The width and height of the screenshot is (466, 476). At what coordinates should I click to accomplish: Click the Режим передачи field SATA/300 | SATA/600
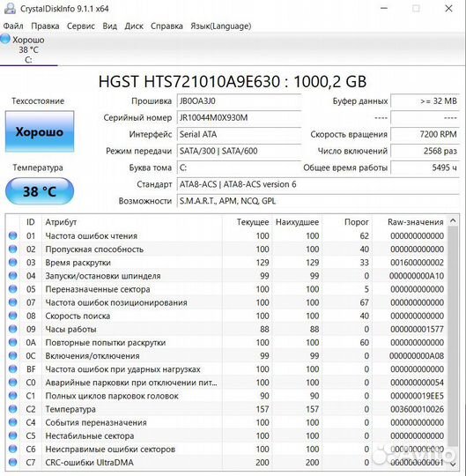point(239,152)
